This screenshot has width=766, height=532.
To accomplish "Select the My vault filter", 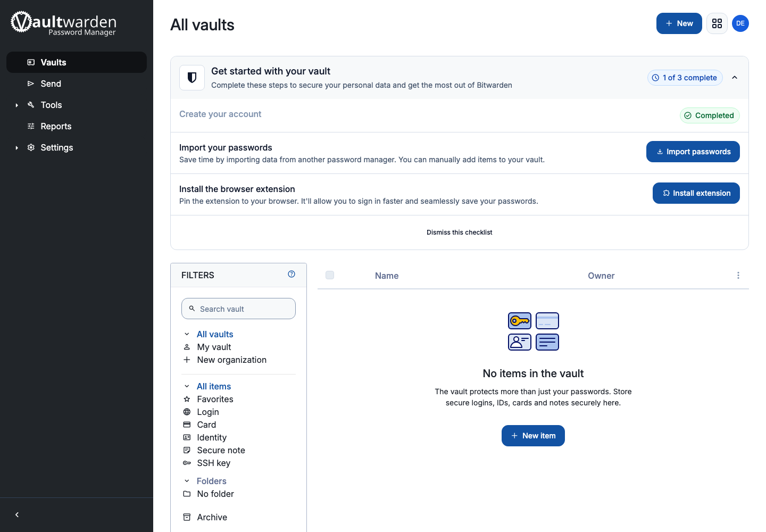I will pyautogui.click(x=214, y=347).
